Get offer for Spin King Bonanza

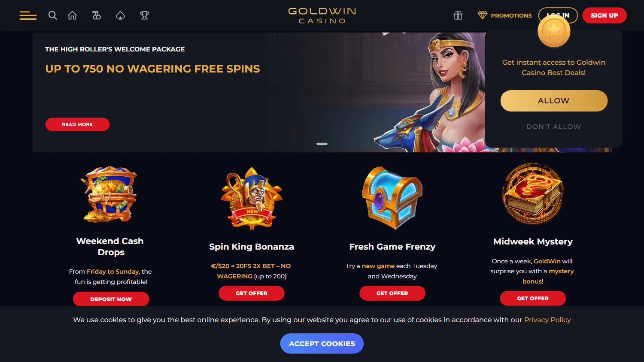pyautogui.click(x=252, y=293)
